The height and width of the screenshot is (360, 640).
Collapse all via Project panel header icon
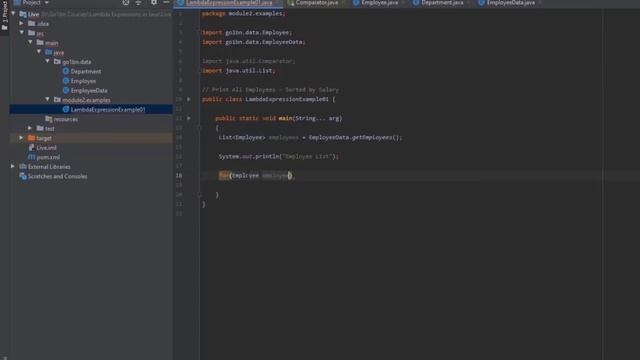(138, 2)
